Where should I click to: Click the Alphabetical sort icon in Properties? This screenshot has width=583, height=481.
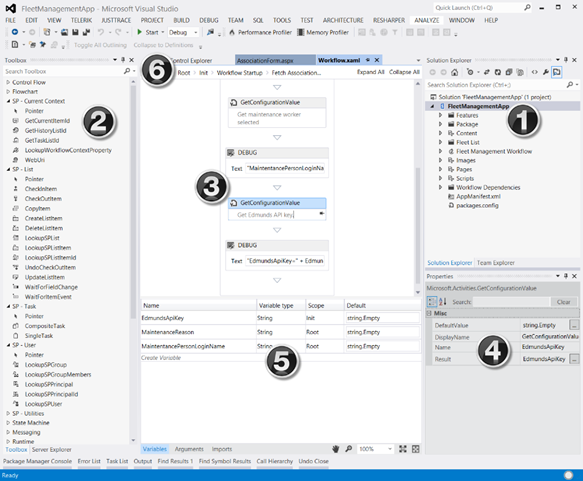click(442, 302)
